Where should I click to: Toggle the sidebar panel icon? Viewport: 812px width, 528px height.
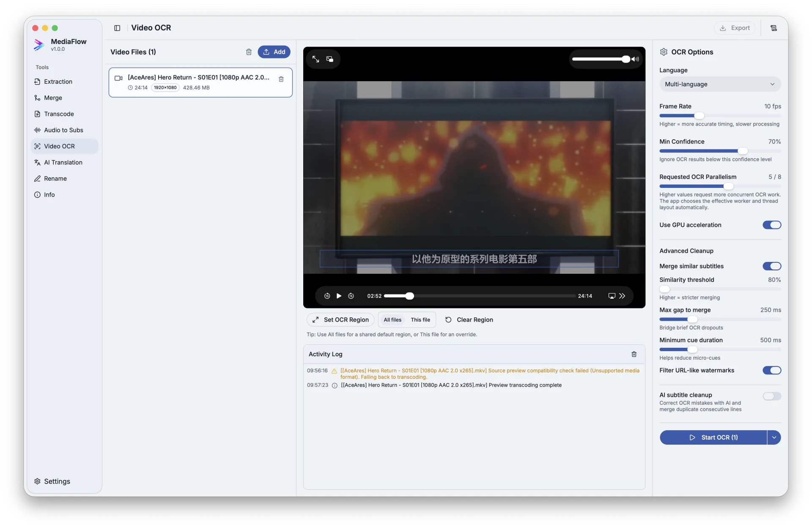point(117,28)
